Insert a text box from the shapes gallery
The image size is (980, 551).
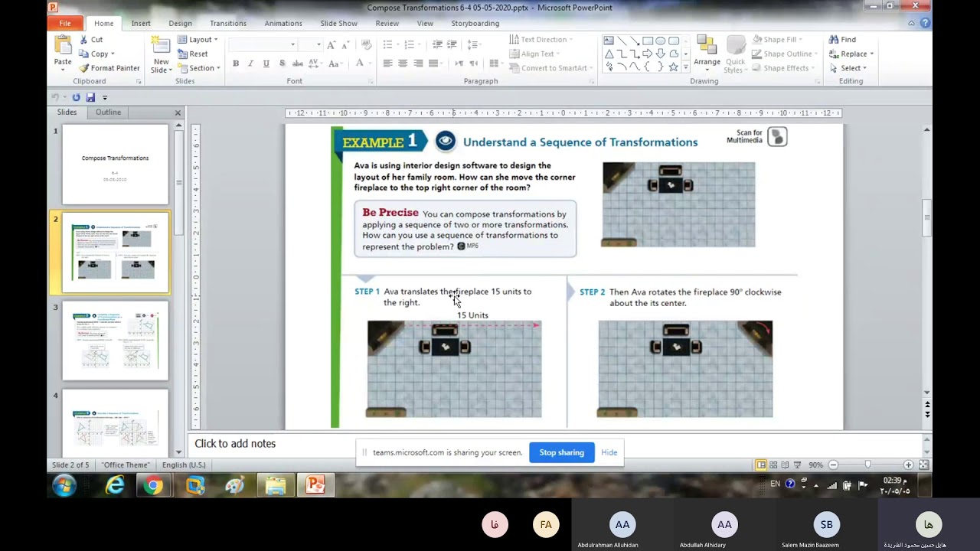609,41
